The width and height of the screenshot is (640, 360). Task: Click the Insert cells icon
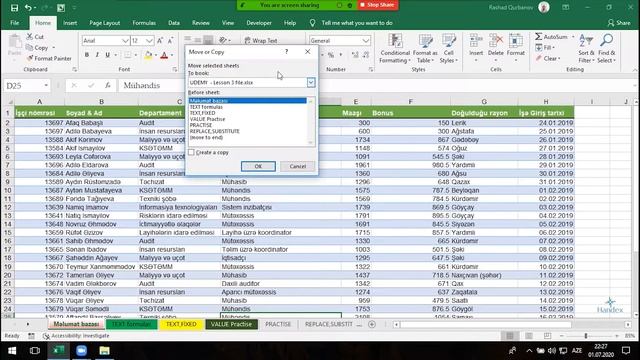click(x=476, y=41)
